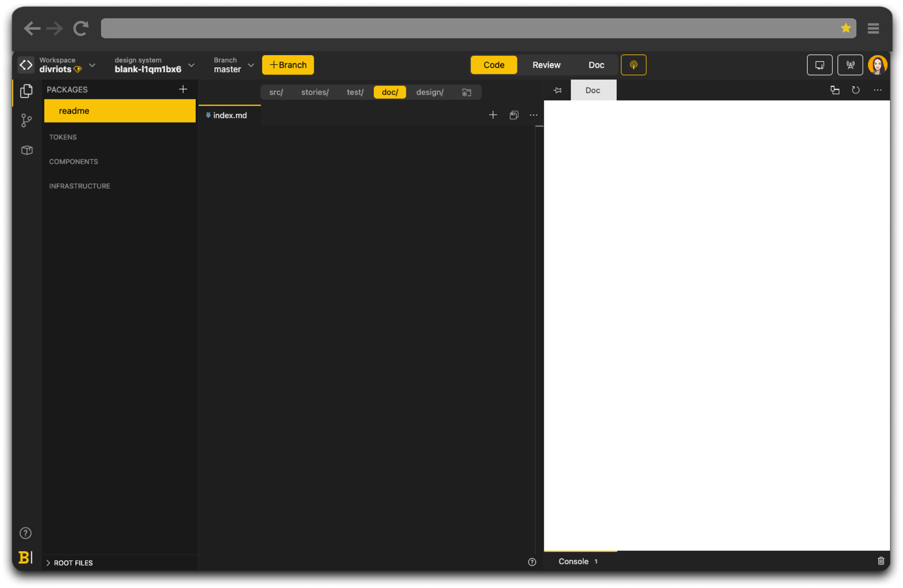Click the Add Package button
The width and height of the screenshot is (903, 588).
point(183,89)
